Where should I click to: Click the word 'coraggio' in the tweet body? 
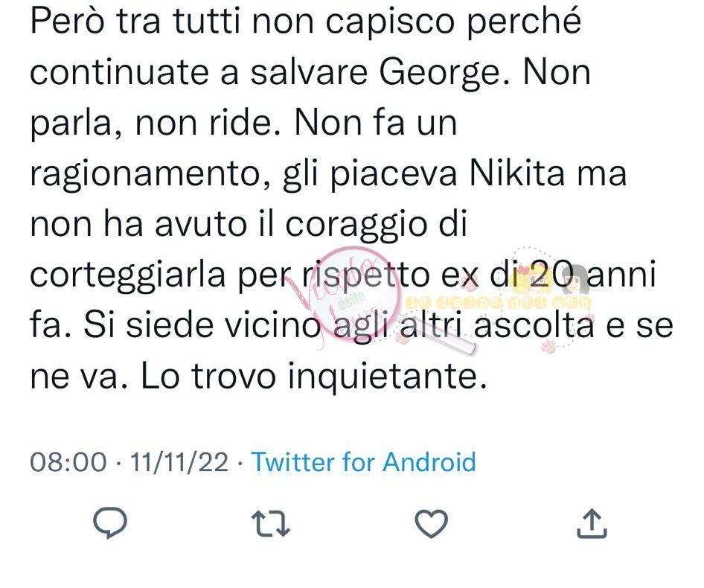(356, 226)
